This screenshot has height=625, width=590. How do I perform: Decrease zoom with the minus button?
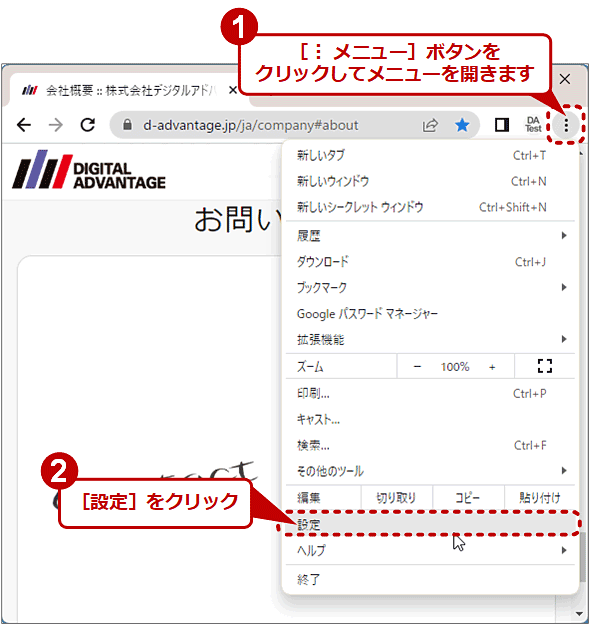417,366
